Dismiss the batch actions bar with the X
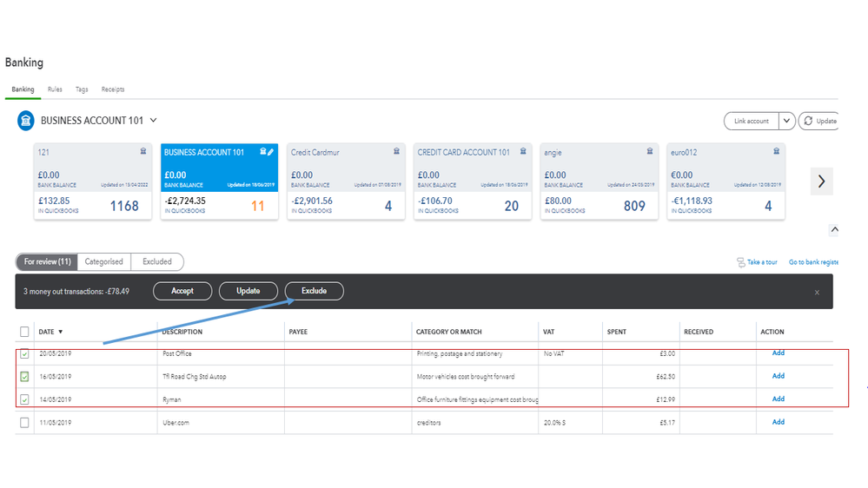The width and height of the screenshot is (868, 488). click(817, 293)
